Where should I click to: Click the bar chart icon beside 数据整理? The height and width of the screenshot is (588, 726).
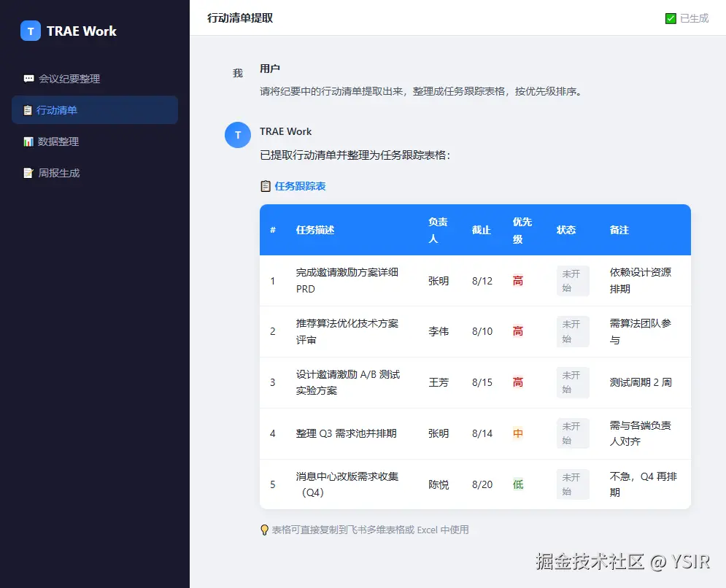coord(28,142)
